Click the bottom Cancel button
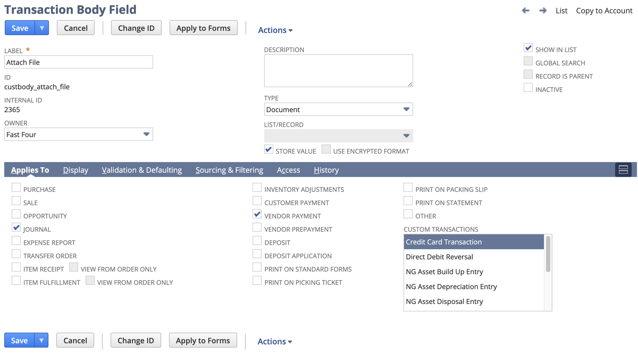 [75, 340]
